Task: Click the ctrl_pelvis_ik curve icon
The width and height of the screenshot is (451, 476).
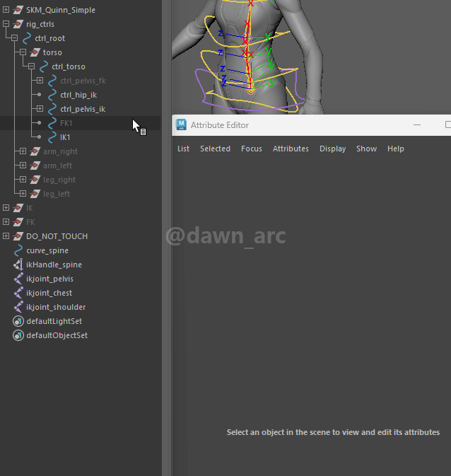Action: pyautogui.click(x=52, y=109)
